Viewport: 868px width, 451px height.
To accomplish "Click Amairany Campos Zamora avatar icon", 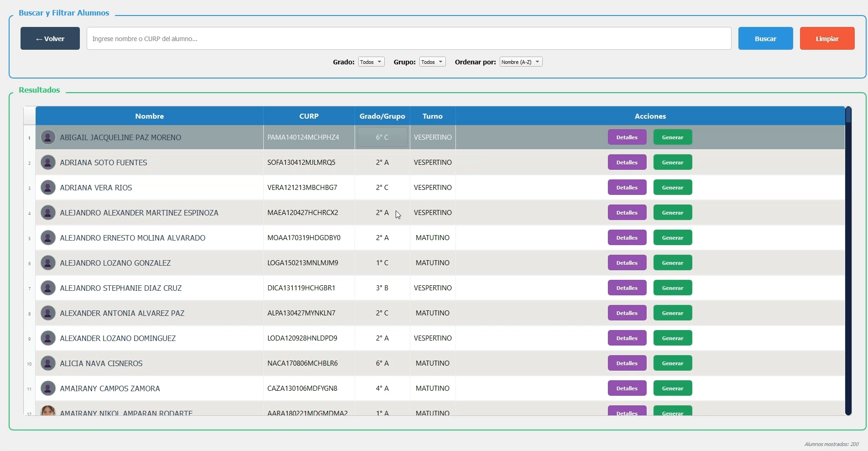I will (x=48, y=388).
